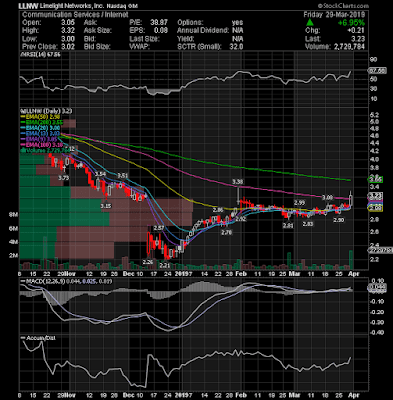Click the Annual Dividend label
This screenshot has width=393, height=400.
(202, 31)
